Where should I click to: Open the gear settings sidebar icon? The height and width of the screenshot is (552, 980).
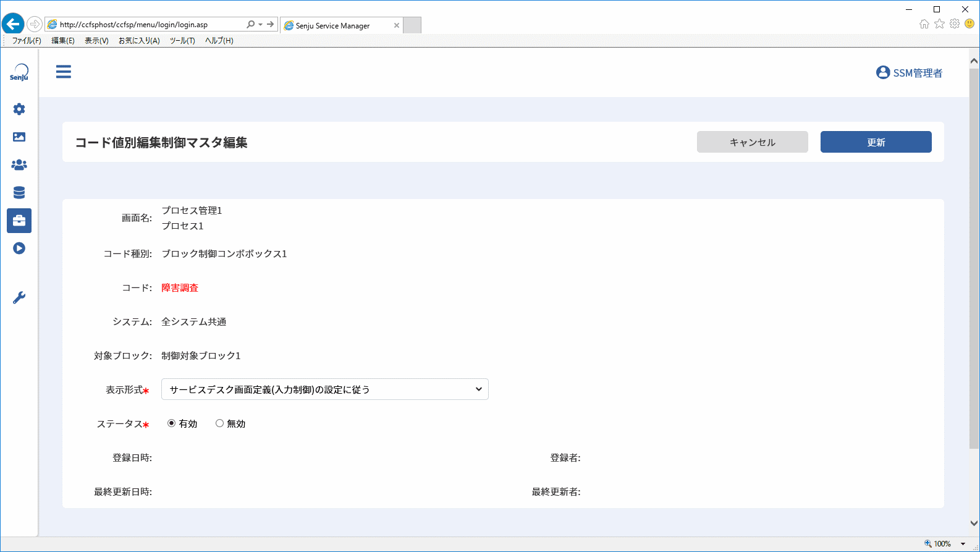pos(19,109)
